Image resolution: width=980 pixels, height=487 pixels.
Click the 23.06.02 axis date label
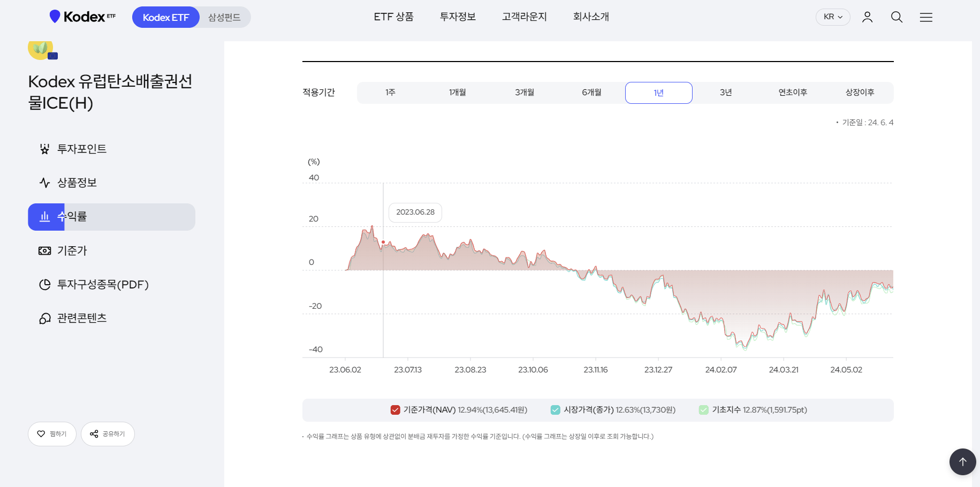tap(345, 370)
